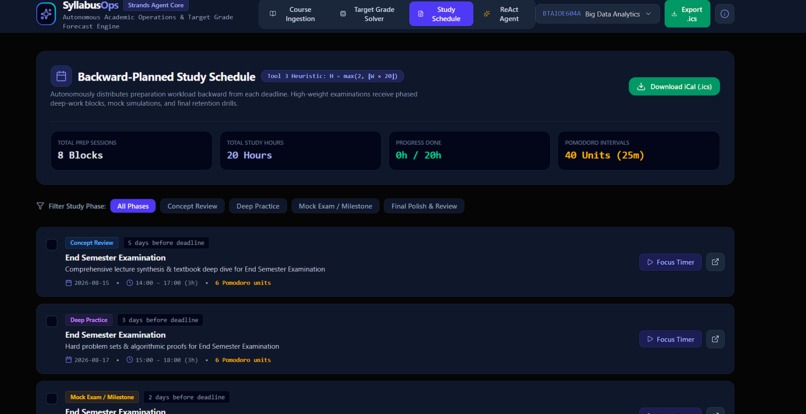This screenshot has width=806, height=414.
Task: Tick the Deep Practice session checkbox
Action: pos(52,321)
